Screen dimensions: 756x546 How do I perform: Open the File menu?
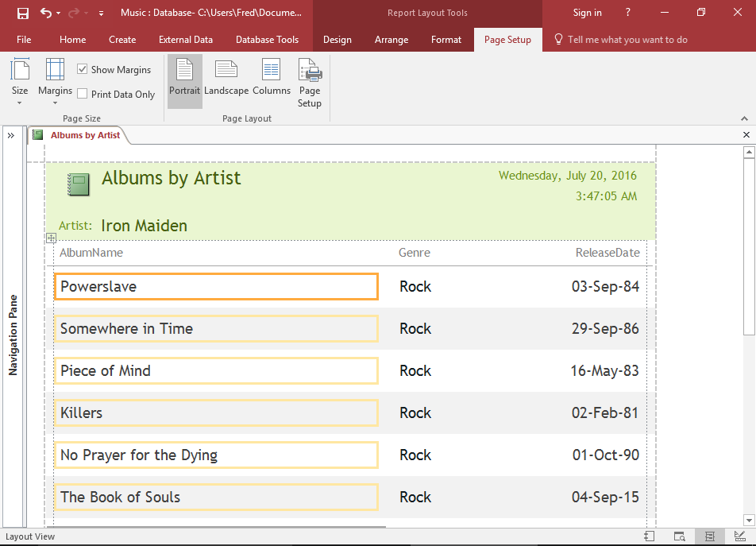pos(24,40)
